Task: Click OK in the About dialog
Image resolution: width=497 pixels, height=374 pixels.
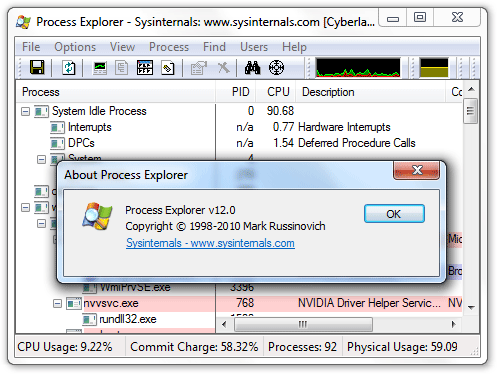Action: pyautogui.click(x=394, y=214)
